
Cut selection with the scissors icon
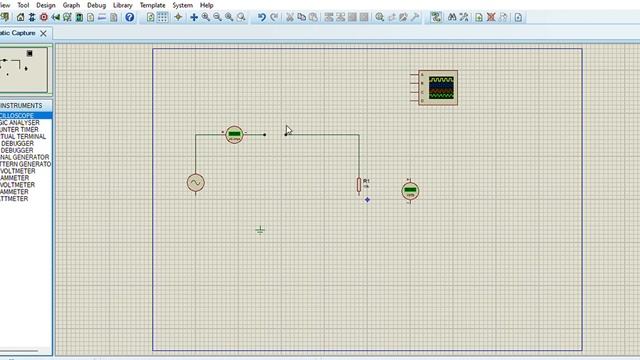[290, 17]
